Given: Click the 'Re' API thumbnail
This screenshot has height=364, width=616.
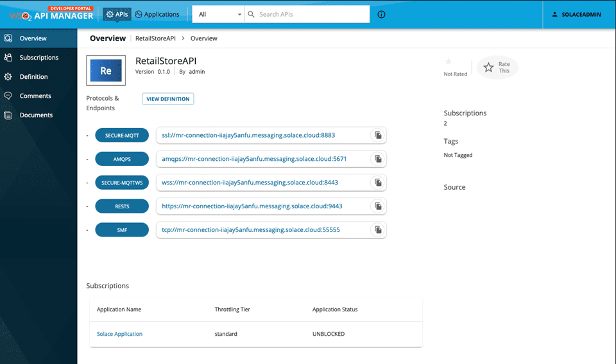Looking at the screenshot, I should [106, 70].
